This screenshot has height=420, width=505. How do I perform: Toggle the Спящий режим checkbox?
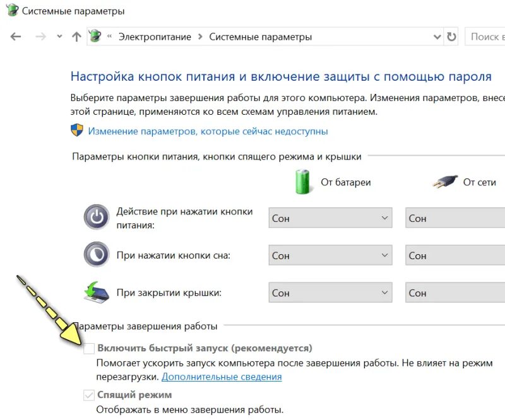click(x=89, y=395)
